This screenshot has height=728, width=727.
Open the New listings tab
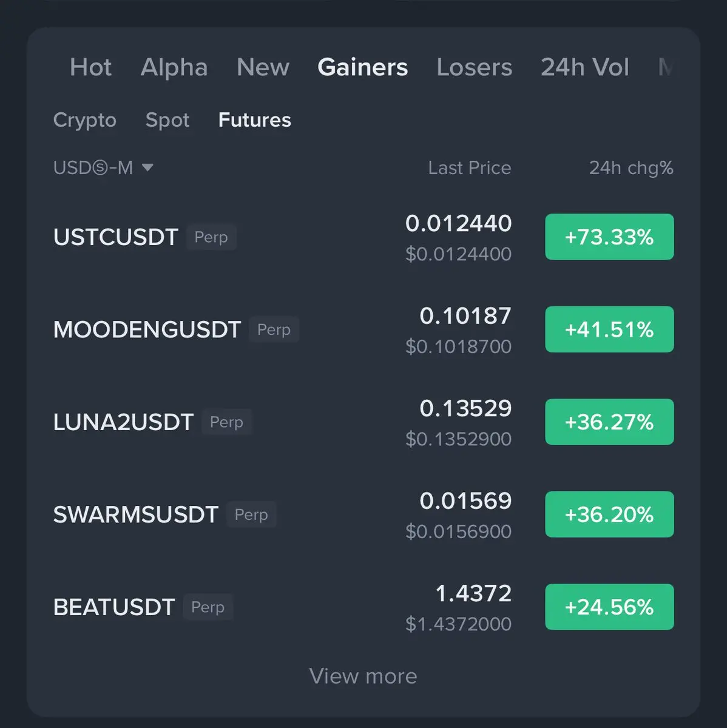263,67
